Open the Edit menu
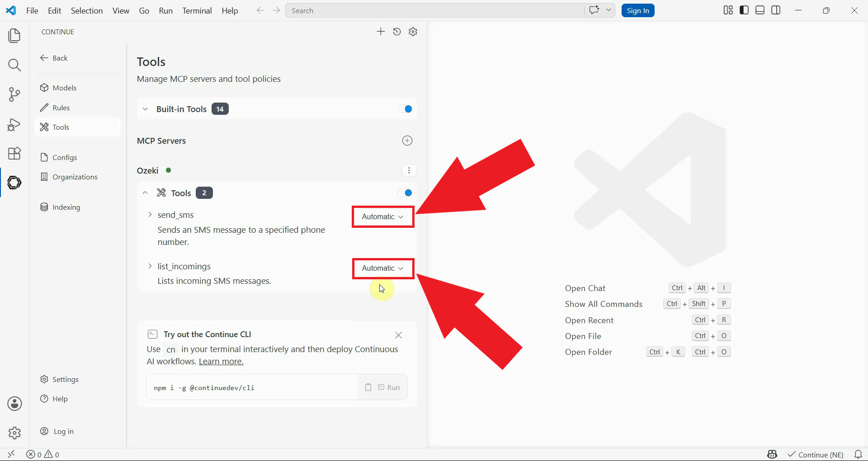The image size is (868, 461). (x=55, y=10)
